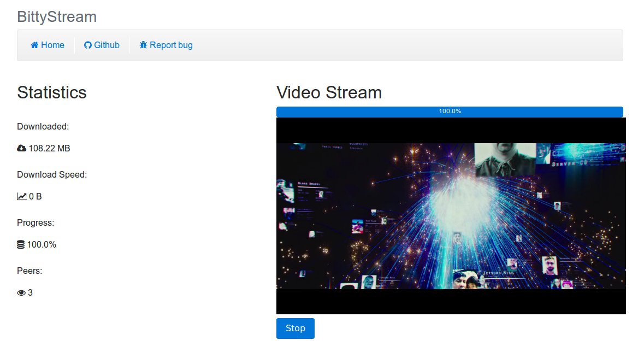The image size is (644, 352).
Task: Click the Video Stream heading
Action: click(x=329, y=92)
